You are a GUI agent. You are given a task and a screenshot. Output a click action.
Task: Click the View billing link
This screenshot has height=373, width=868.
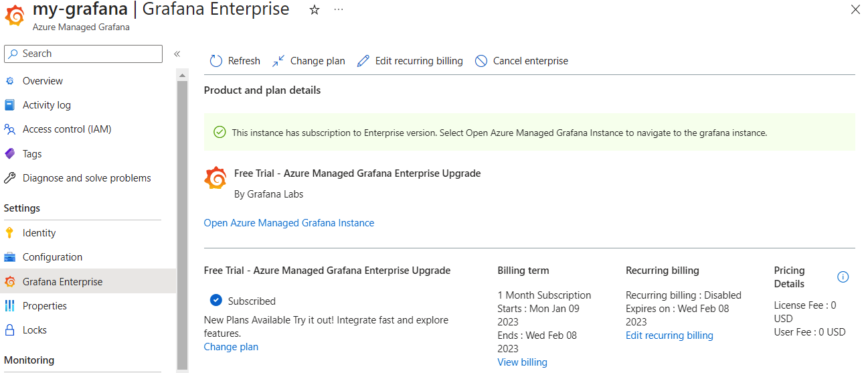tap(522, 362)
